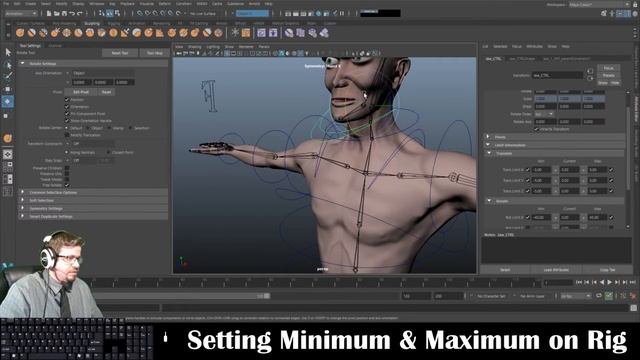640x360 pixels.
Task: Click the play forward button
Action: pyautogui.click(x=610, y=282)
